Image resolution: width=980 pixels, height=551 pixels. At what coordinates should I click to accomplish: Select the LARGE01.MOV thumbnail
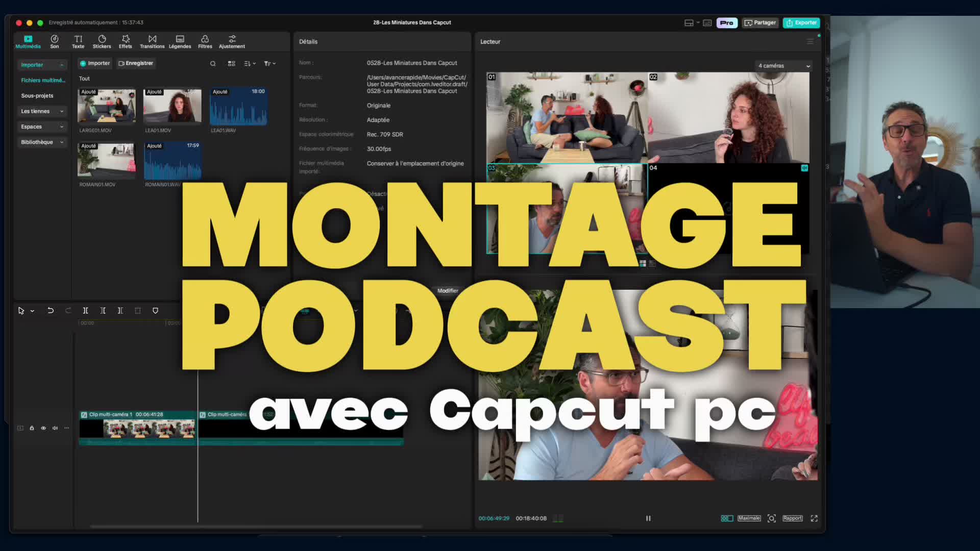[x=107, y=106]
